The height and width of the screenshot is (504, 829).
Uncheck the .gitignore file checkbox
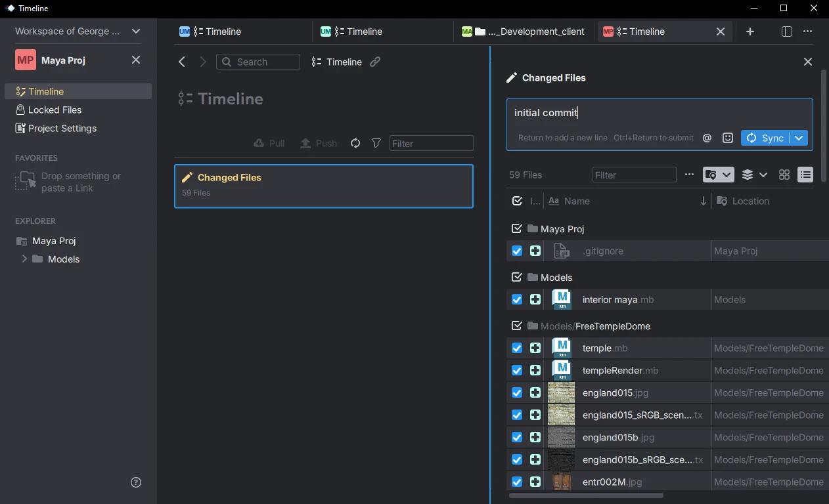point(517,251)
